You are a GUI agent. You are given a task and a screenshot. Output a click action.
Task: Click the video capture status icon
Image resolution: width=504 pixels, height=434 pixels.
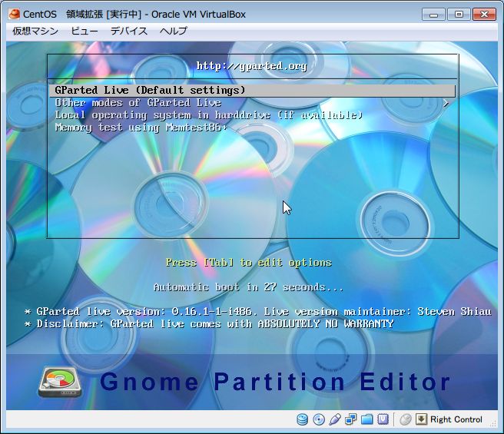click(383, 419)
